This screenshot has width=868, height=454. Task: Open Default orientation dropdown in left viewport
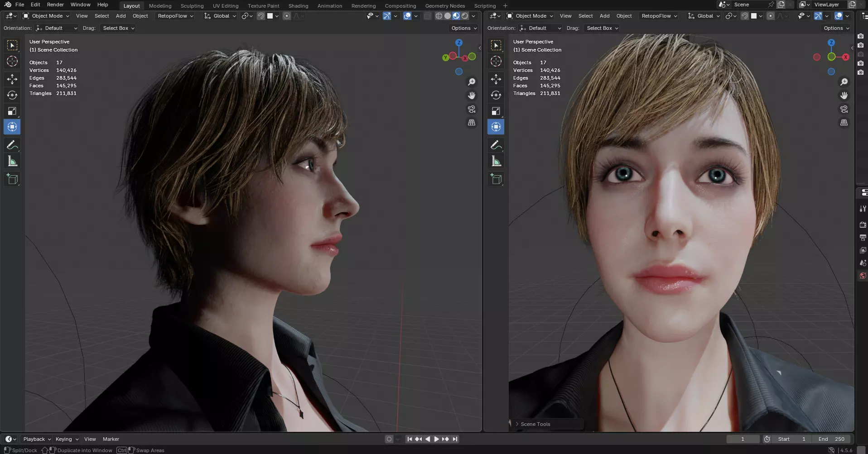[57, 28]
